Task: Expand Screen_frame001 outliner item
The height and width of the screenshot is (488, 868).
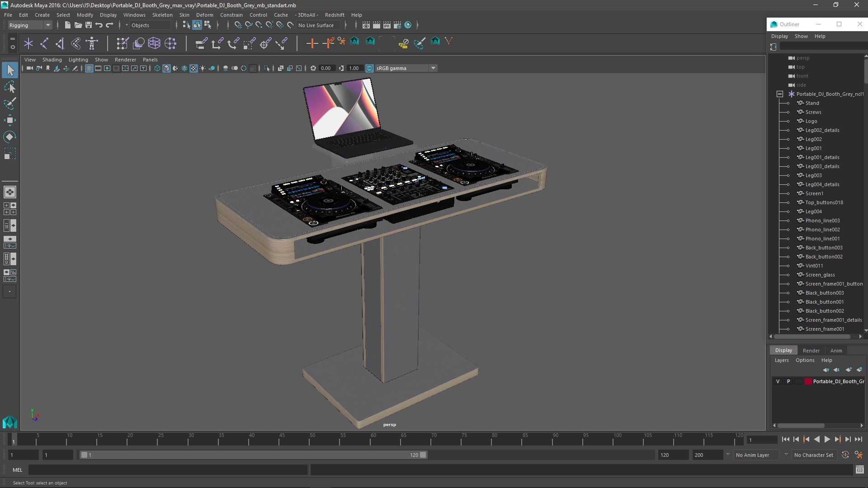Action: pyautogui.click(x=786, y=329)
